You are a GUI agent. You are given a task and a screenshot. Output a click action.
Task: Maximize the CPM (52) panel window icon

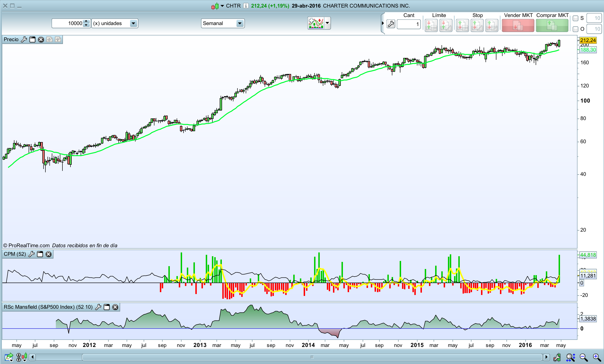pyautogui.click(x=40, y=254)
